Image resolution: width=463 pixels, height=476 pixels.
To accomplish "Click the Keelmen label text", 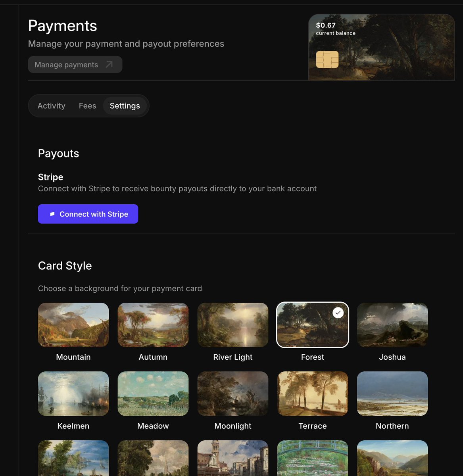I will [73, 426].
